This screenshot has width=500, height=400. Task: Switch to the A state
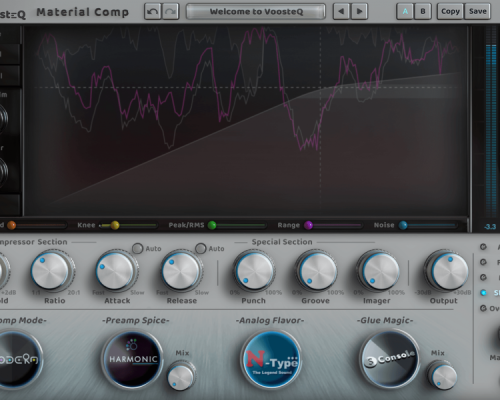click(405, 11)
